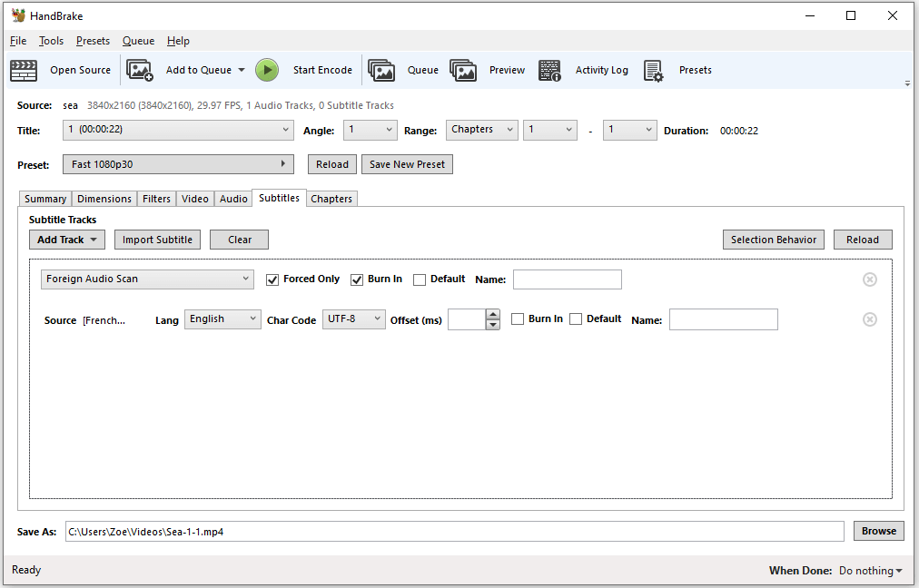The image size is (919, 588).
Task: Expand the Title selection dropdown
Action: pyautogui.click(x=178, y=131)
